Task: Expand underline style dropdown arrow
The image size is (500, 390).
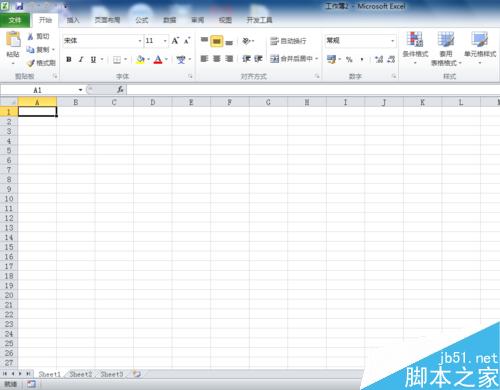Action: click(x=102, y=60)
